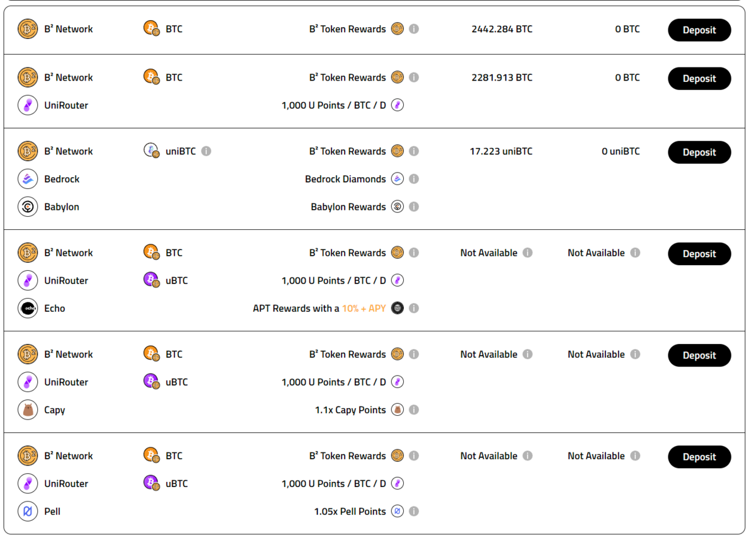The width and height of the screenshot is (756, 538).
Task: Click the Babylon Rewards label
Action: (348, 207)
